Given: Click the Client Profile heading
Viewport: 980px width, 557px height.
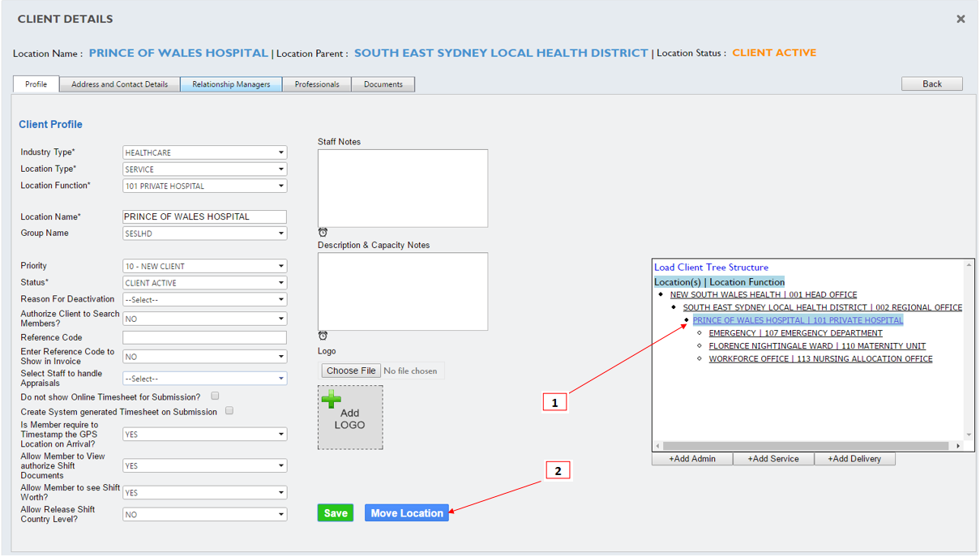Looking at the screenshot, I should click(x=50, y=124).
